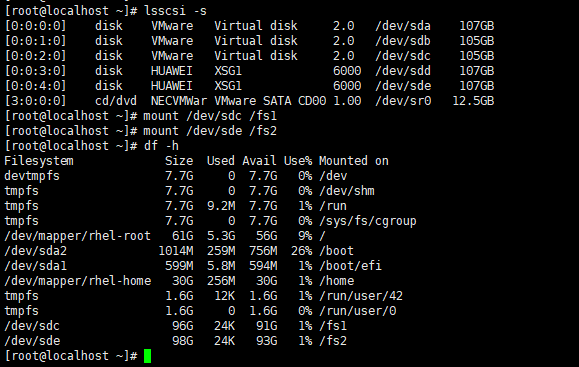The height and width of the screenshot is (367, 579).
Task: Click the /dev/sda device path in lsscsi output
Action: [x=403, y=26]
